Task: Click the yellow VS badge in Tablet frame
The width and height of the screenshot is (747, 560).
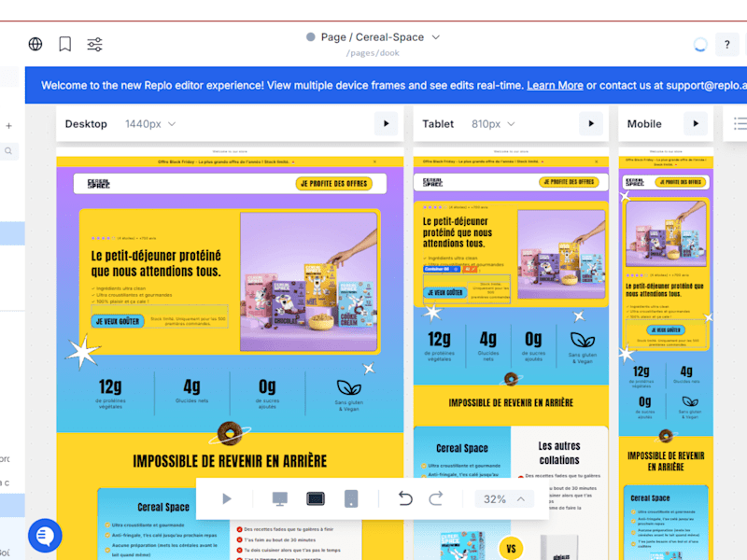Action: [x=511, y=549]
